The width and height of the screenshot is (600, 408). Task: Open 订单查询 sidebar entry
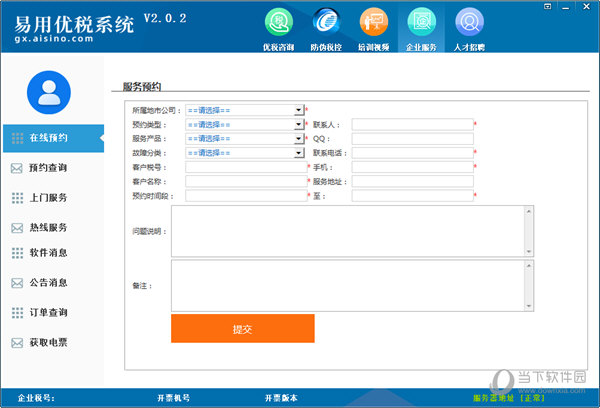coord(48,313)
